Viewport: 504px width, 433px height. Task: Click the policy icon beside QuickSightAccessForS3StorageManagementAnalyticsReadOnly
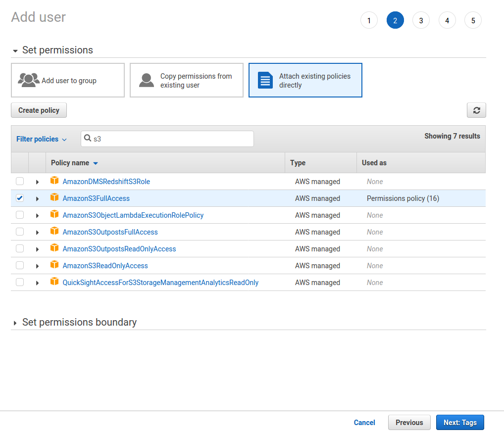(x=54, y=282)
